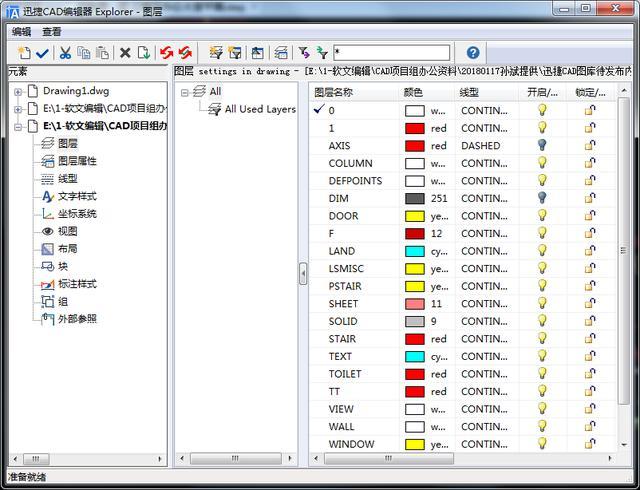Open the 查看 menu
Viewport: 640px width, 490px height.
tap(51, 31)
